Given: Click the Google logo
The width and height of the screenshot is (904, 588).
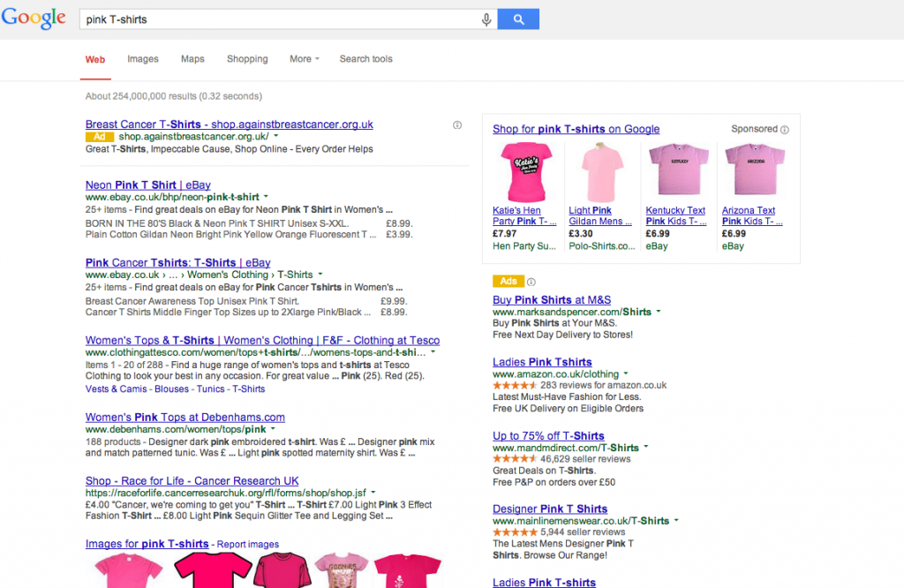Looking at the screenshot, I should click(34, 19).
